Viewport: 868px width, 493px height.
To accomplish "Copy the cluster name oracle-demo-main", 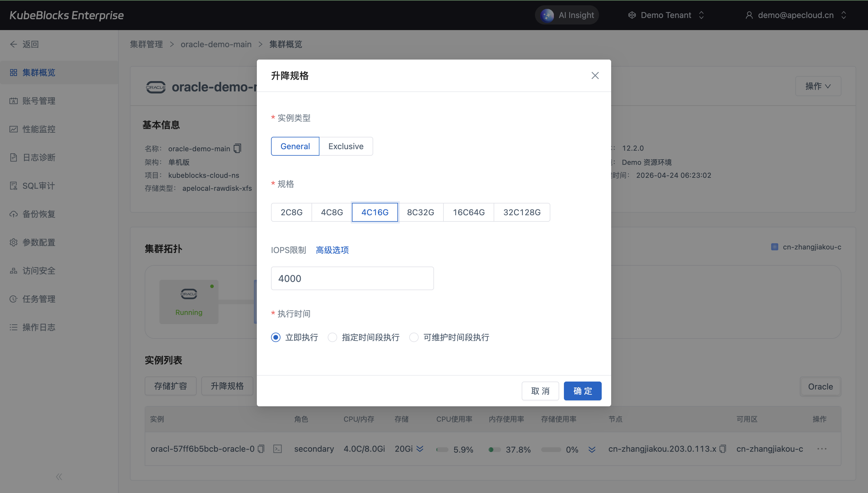I will 238,148.
